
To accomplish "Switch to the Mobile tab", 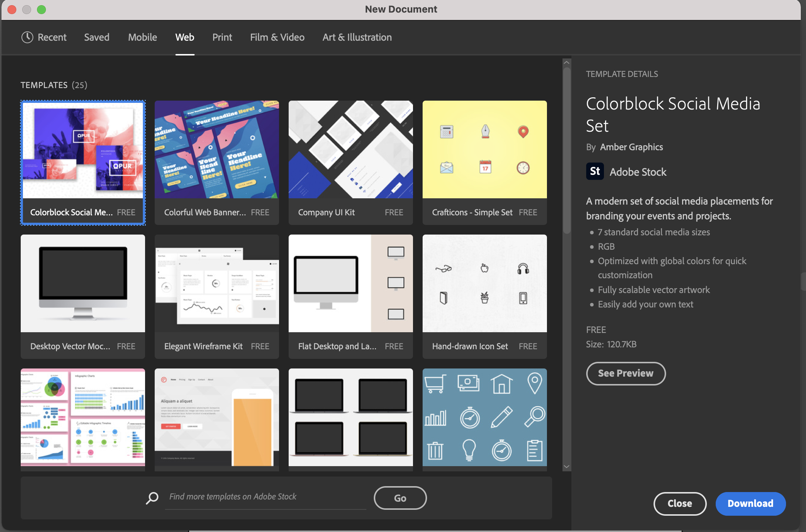I will click(142, 37).
